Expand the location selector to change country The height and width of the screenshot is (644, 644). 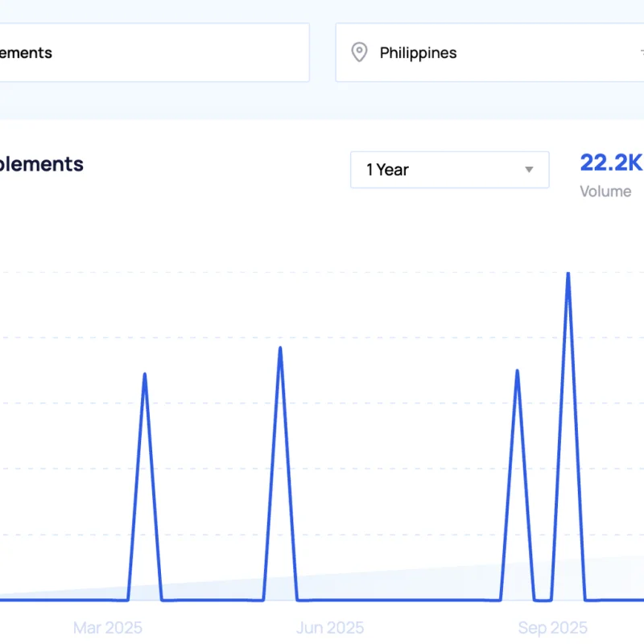483,52
